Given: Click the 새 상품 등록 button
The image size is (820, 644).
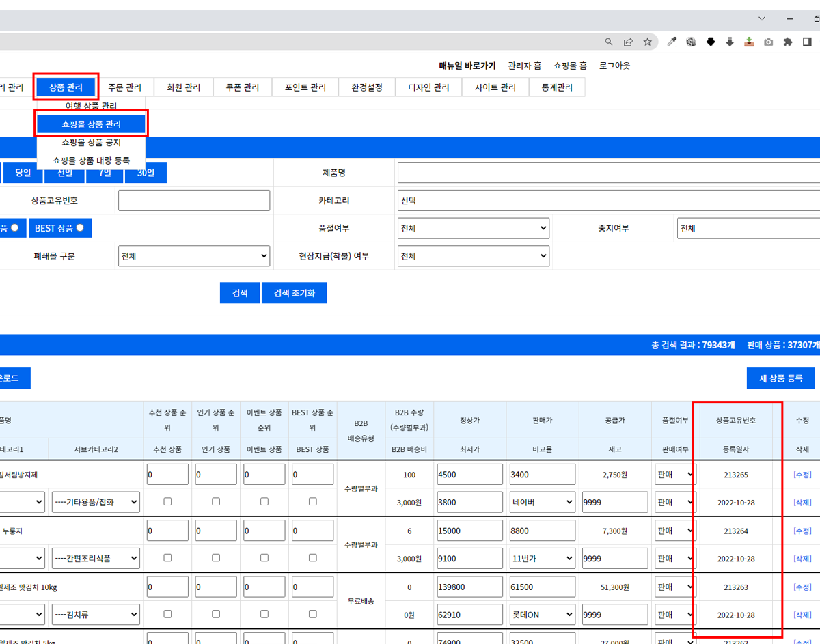Looking at the screenshot, I should click(781, 378).
